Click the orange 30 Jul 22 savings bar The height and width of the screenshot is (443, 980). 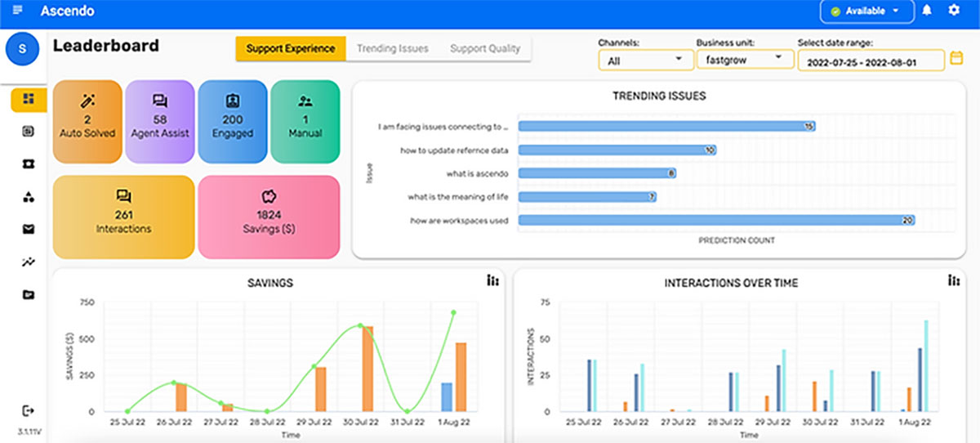click(367, 369)
